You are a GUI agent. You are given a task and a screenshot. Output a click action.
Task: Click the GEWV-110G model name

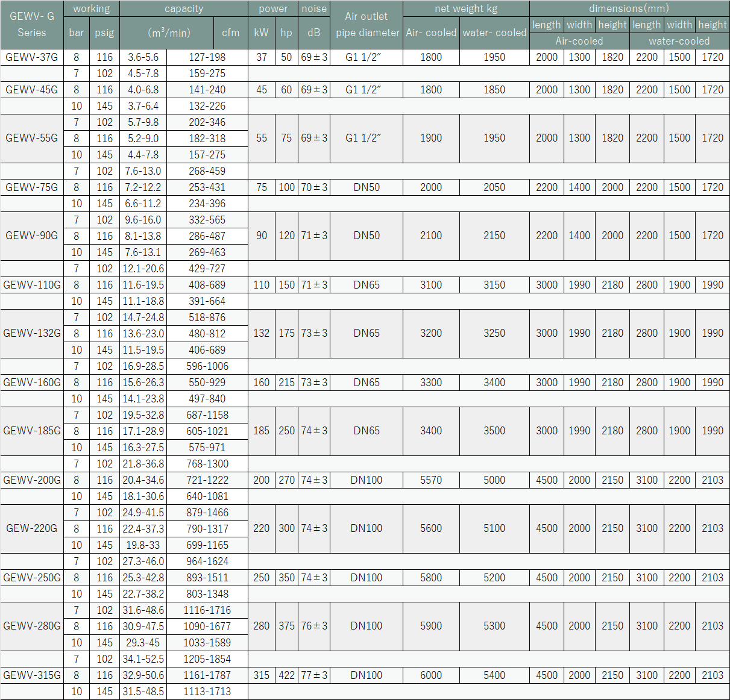point(32,285)
